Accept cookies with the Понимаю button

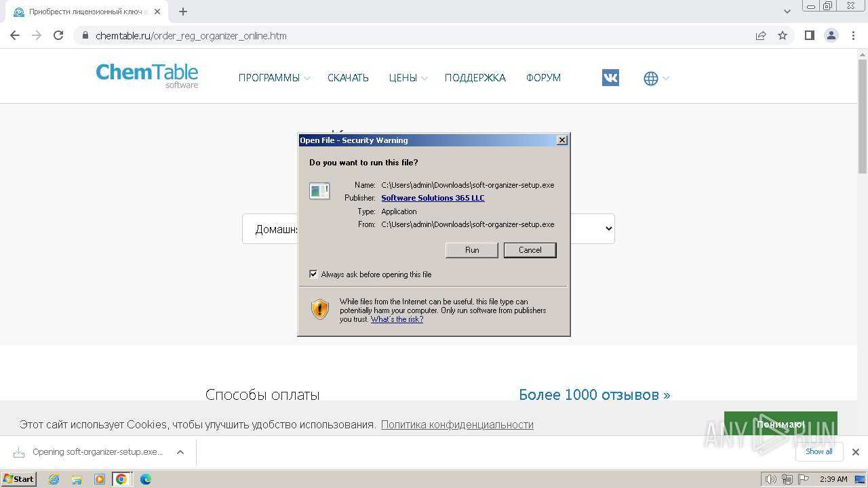point(781,424)
